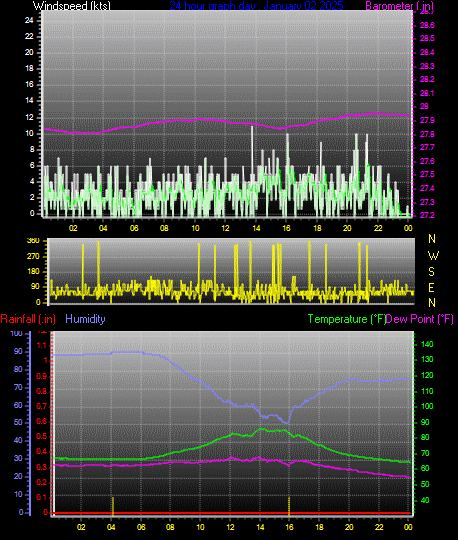Click the "180" wind direction axis value
Image resolution: width=458 pixels, height=540 pixels.
(x=33, y=271)
